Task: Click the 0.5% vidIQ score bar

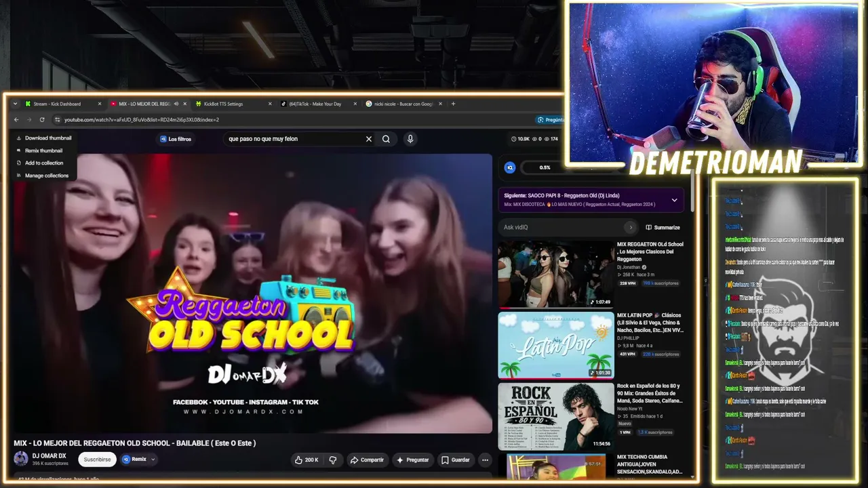Action: [x=545, y=167]
